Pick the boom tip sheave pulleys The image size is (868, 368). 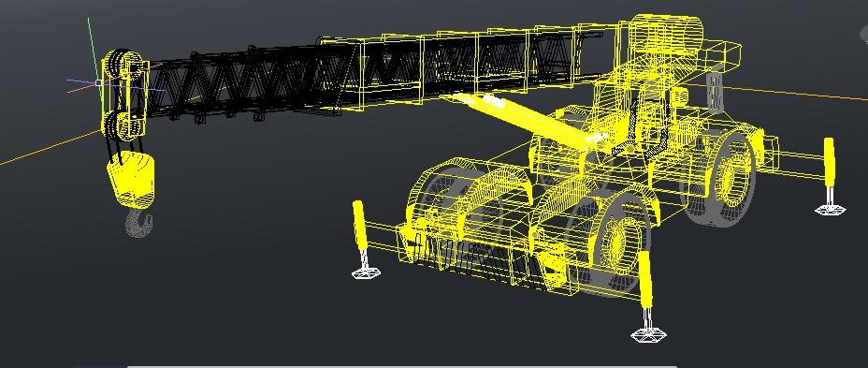pyautogui.click(x=124, y=64)
